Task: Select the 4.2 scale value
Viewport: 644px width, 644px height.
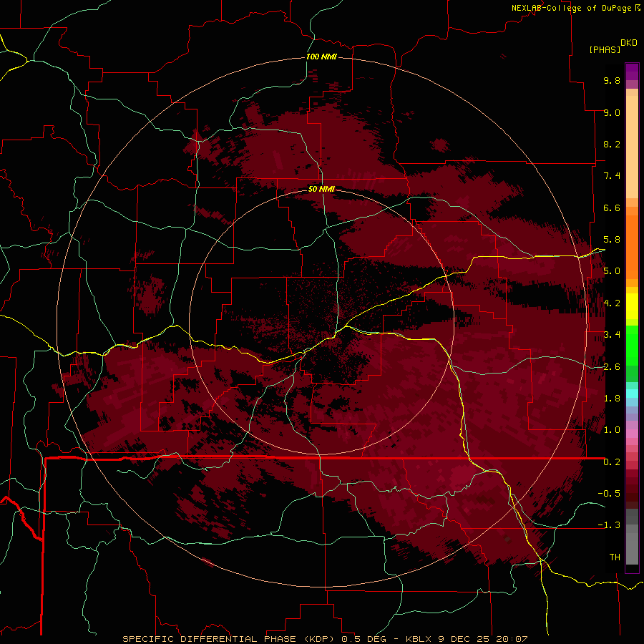Action: click(612, 303)
